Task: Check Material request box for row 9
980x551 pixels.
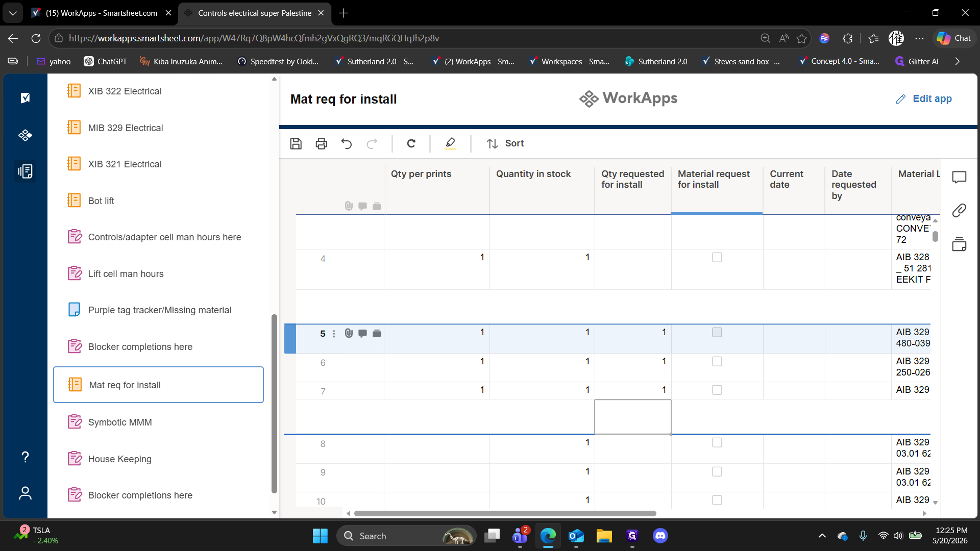Action: pyautogui.click(x=717, y=472)
